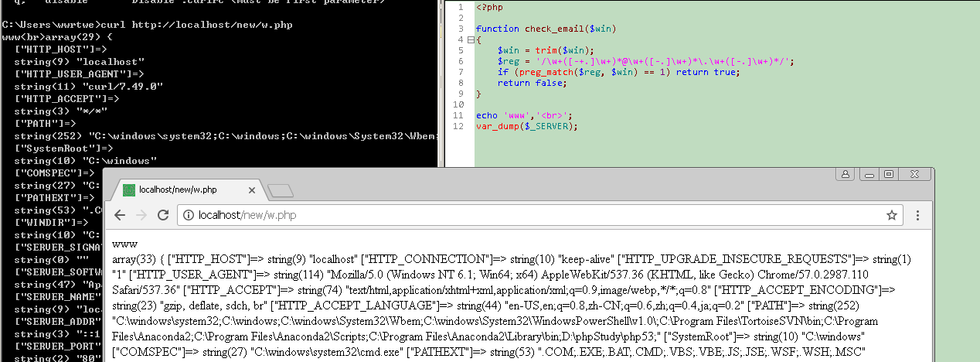
Task: Bookmark this page with the star icon
Action: pos(891,215)
